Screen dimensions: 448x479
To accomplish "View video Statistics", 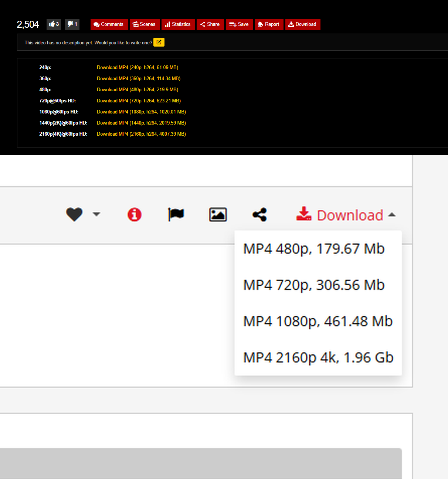I will pyautogui.click(x=178, y=24).
